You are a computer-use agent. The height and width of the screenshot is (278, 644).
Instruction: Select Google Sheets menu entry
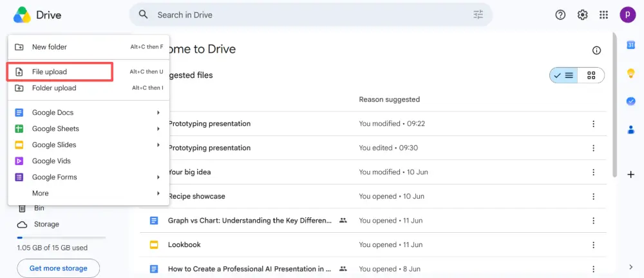coord(89,129)
